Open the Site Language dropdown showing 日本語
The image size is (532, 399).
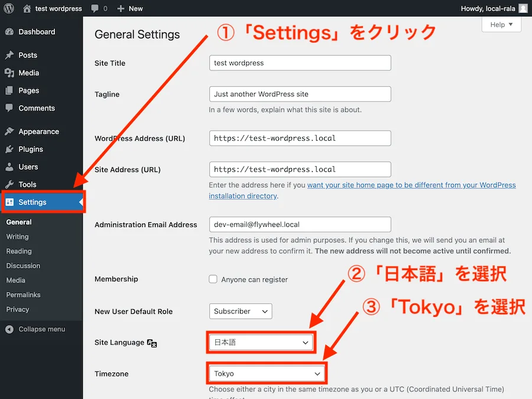(x=261, y=342)
